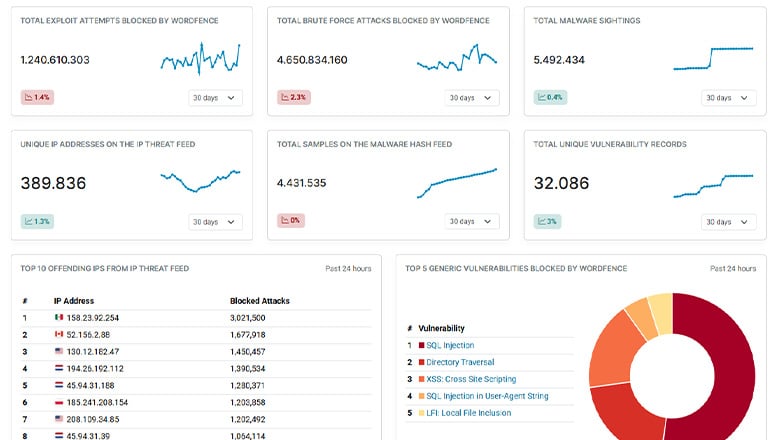Click the XSS: Cross Site Scripting link

pos(470,379)
